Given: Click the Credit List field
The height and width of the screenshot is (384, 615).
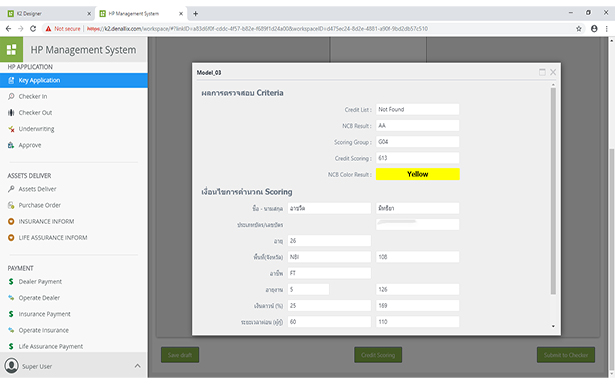Looking at the screenshot, I should click(417, 109).
